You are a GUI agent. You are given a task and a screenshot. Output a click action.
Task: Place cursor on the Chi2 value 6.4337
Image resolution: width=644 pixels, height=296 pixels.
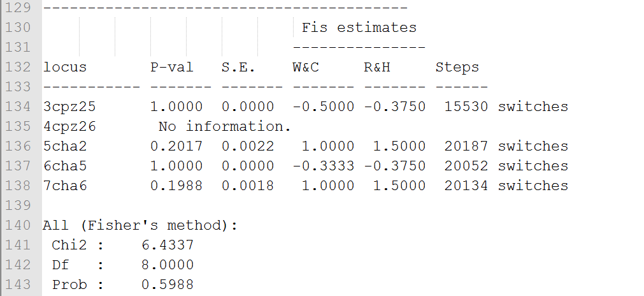168,245
